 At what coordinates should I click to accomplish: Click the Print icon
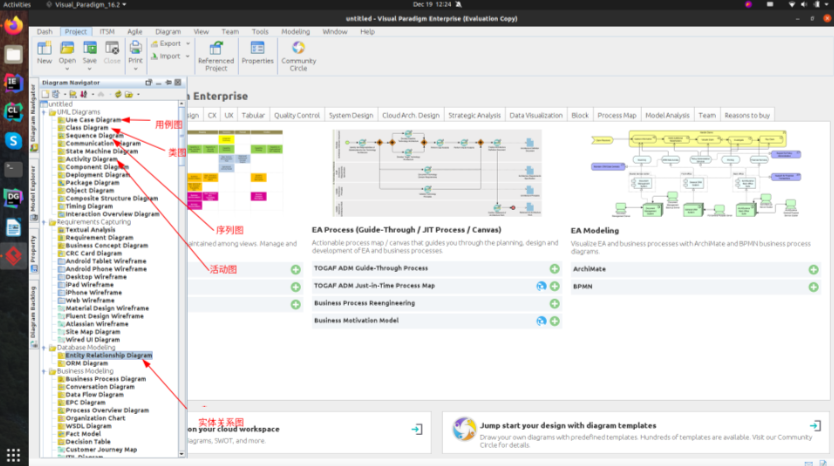pyautogui.click(x=135, y=52)
